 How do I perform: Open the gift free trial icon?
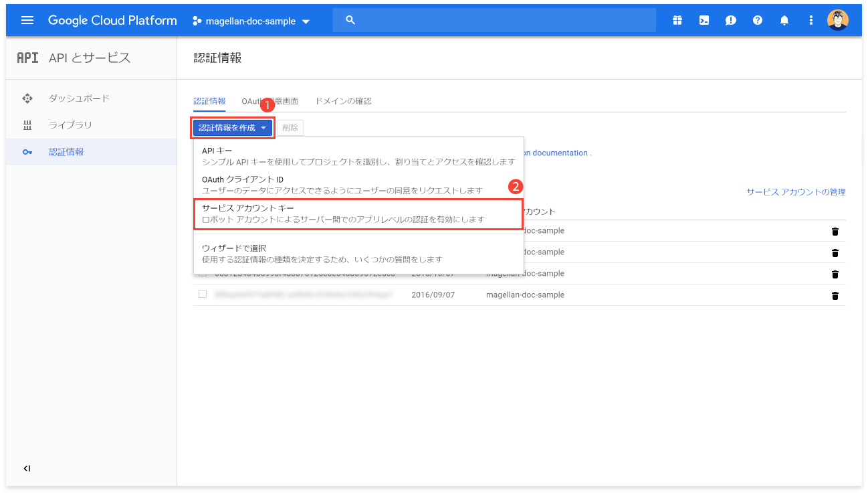pyautogui.click(x=677, y=20)
